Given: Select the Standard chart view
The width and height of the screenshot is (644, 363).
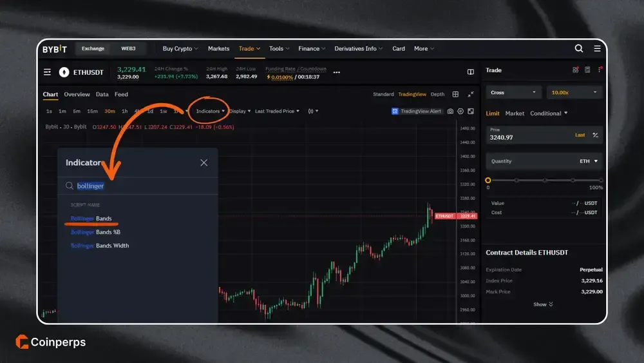Looking at the screenshot, I should [x=383, y=94].
